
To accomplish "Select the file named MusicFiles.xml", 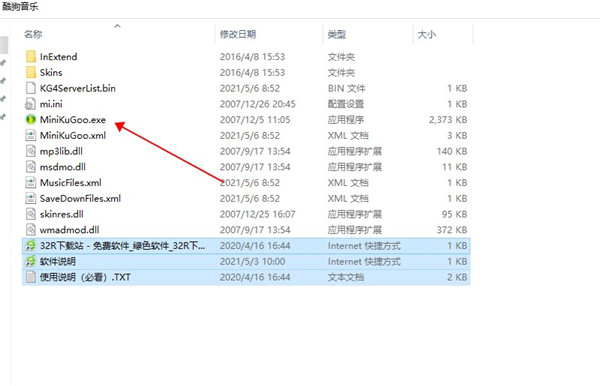I will [x=71, y=182].
